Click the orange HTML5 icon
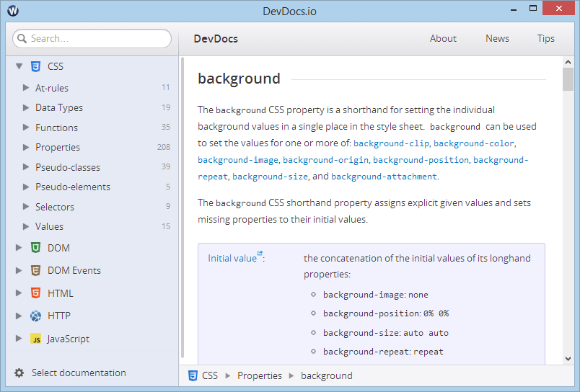This screenshot has width=580, height=392. [35, 293]
